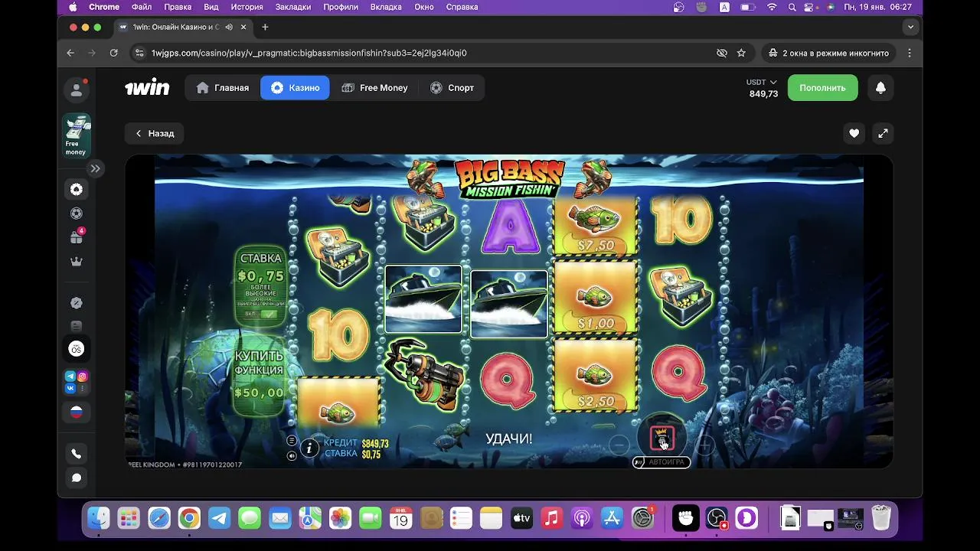This screenshot has height=551, width=980.
Task: Open Finder from the Dock
Action: 98,518
